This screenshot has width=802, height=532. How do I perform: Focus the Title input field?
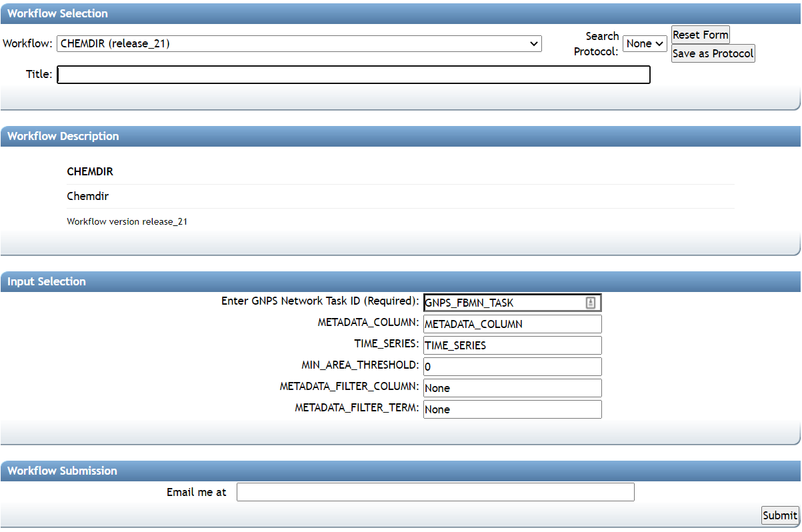pyautogui.click(x=353, y=75)
